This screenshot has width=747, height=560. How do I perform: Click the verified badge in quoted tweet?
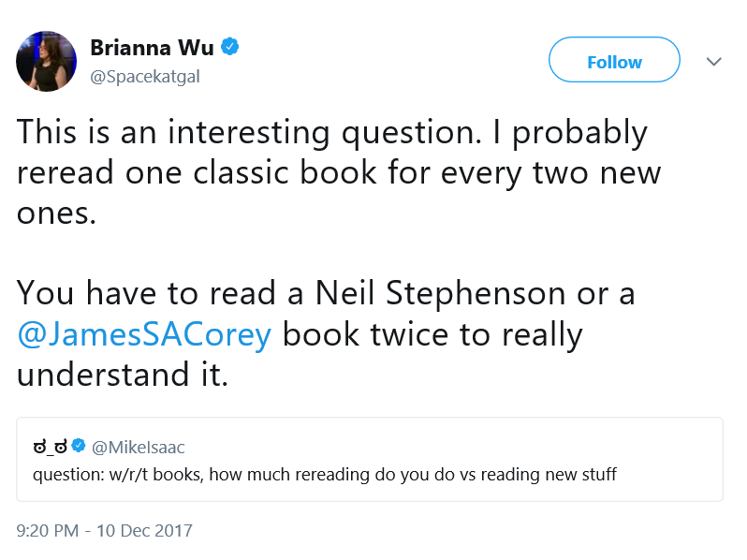click(x=79, y=446)
